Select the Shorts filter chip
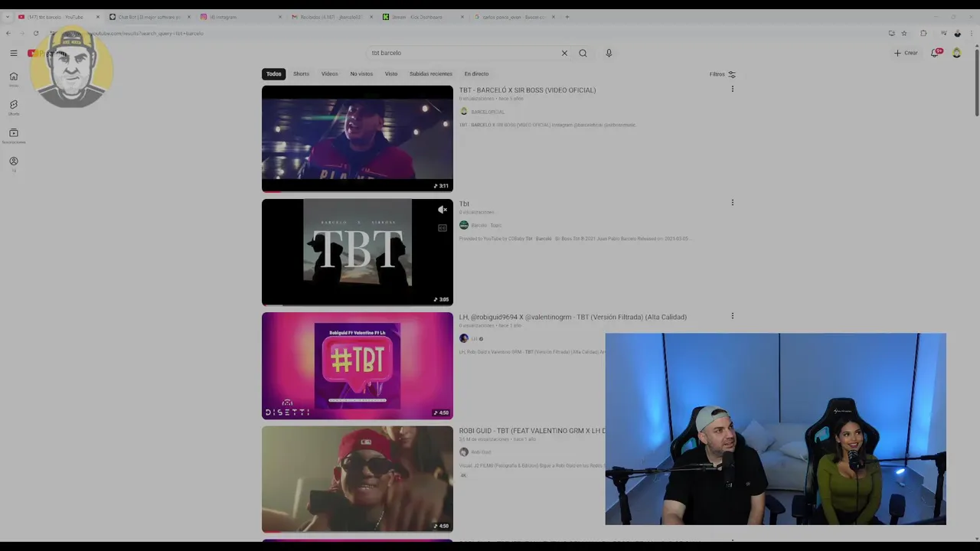Screen dimensions: 980x551 pyautogui.click(x=301, y=74)
